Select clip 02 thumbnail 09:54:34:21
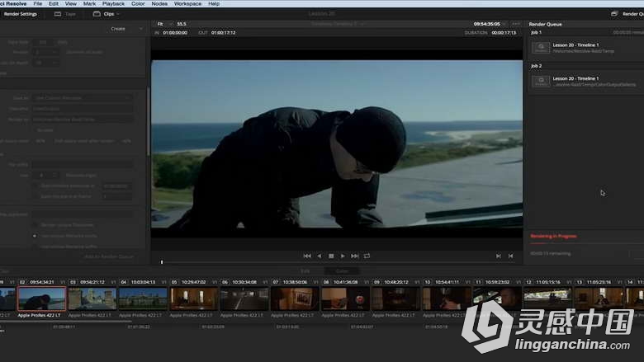Screen dimensions: 644x362 point(41,299)
